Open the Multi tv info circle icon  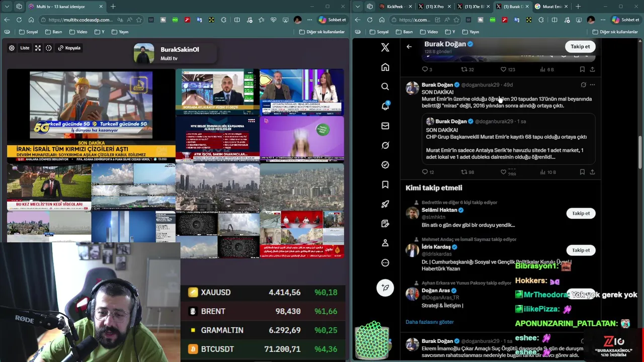[49, 48]
